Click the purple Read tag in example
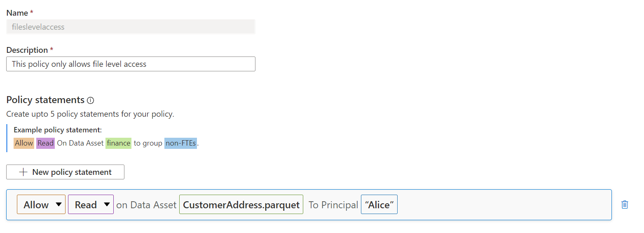Viewport: 644px width, 233px height. click(45, 143)
